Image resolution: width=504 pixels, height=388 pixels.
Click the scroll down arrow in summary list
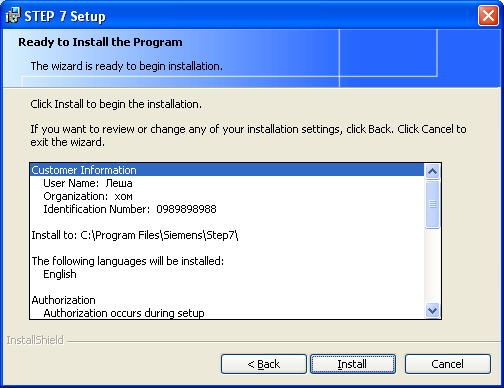[432, 311]
